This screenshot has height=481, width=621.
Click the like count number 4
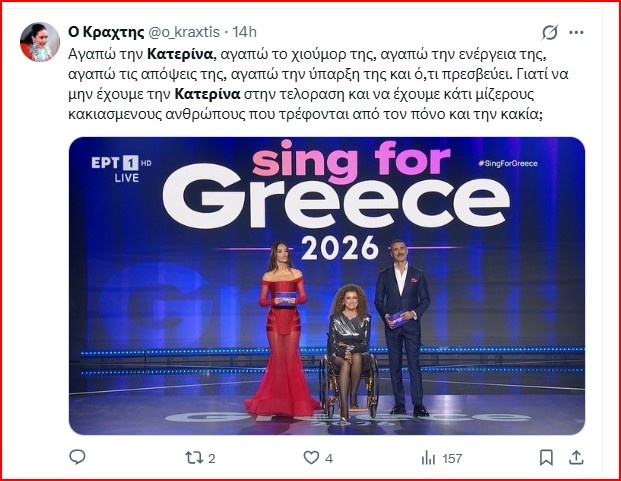point(329,459)
